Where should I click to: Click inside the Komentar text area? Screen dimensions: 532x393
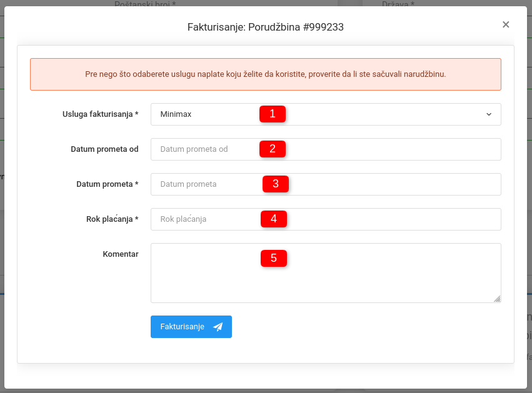point(326,273)
